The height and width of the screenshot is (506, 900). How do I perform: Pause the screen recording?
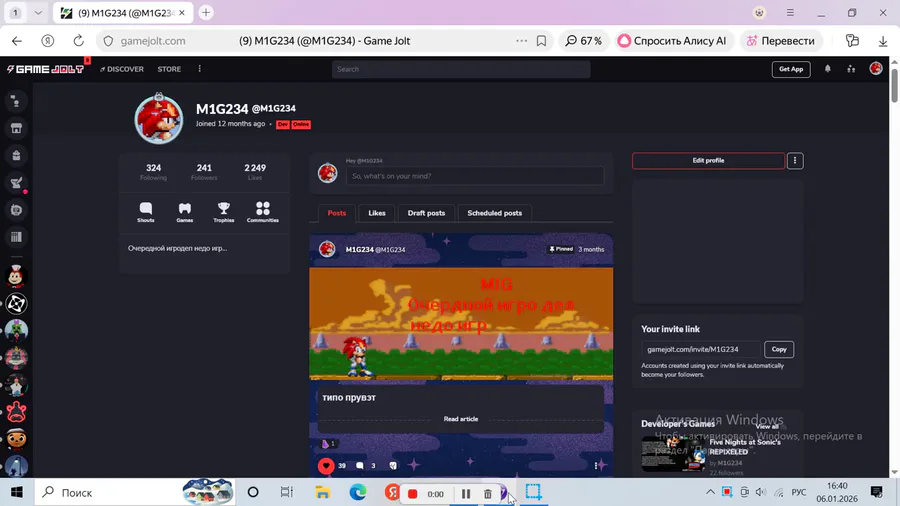[465, 493]
